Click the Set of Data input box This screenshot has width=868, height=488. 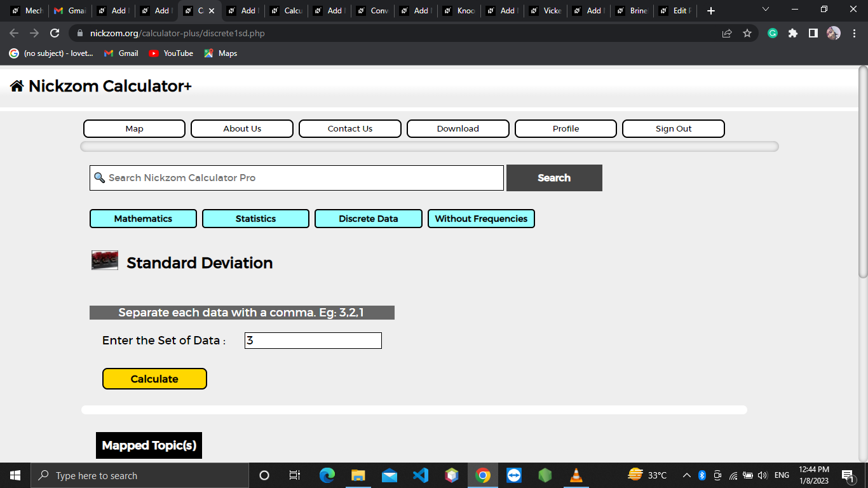313,341
